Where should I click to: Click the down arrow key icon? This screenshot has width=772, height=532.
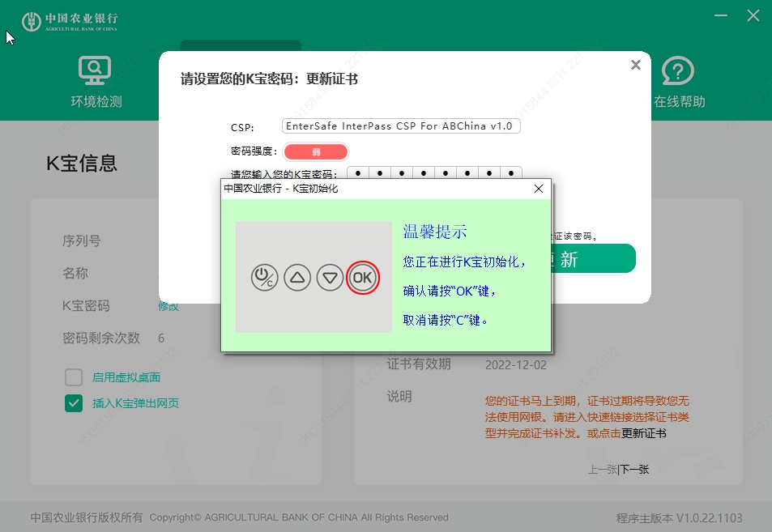[330, 278]
